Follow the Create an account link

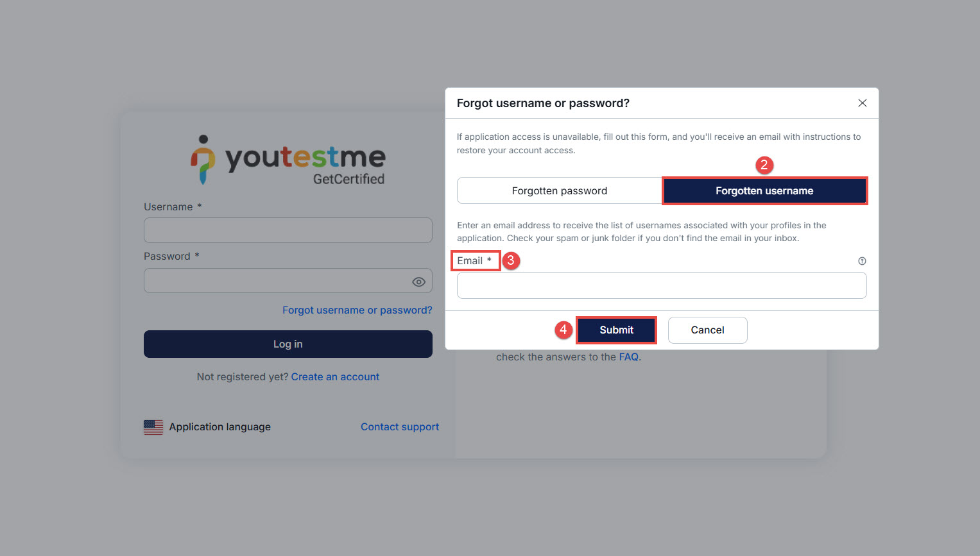click(x=335, y=377)
